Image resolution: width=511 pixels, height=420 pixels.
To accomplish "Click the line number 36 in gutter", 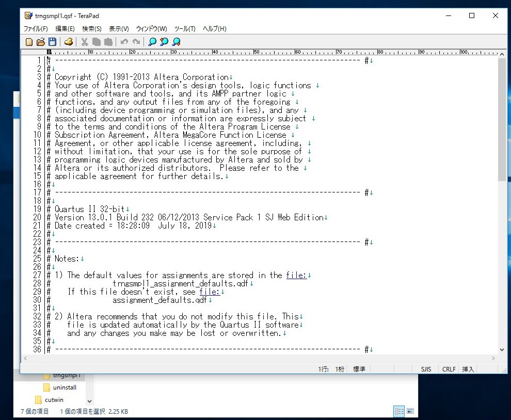I will (37, 350).
